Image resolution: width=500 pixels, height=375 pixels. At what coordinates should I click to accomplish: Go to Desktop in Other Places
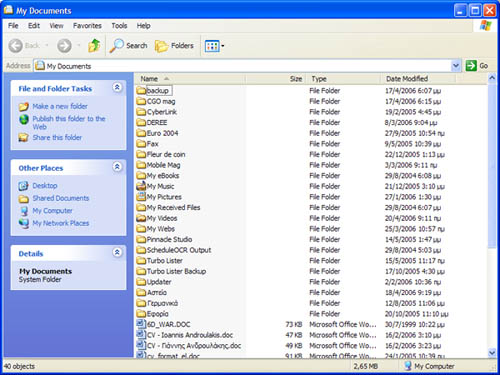tap(45, 185)
